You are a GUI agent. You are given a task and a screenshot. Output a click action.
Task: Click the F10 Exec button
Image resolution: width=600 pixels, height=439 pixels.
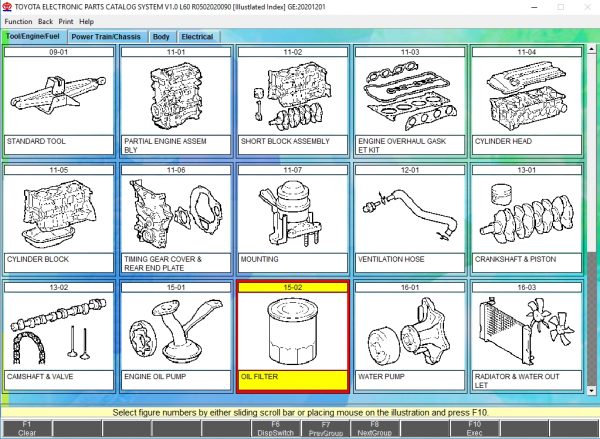coord(474,429)
